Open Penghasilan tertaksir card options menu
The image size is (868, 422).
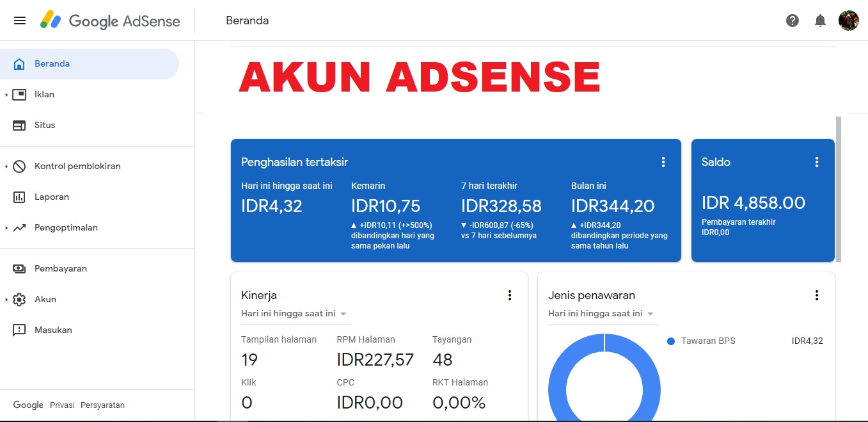663,162
